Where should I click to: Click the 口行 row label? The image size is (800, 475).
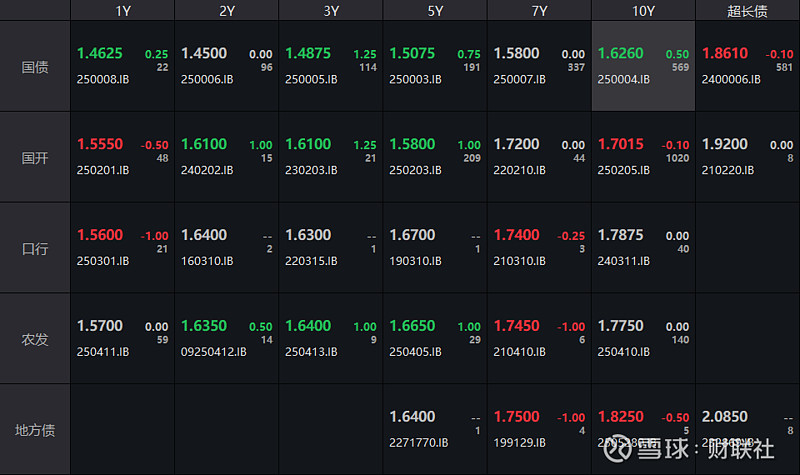pos(35,247)
